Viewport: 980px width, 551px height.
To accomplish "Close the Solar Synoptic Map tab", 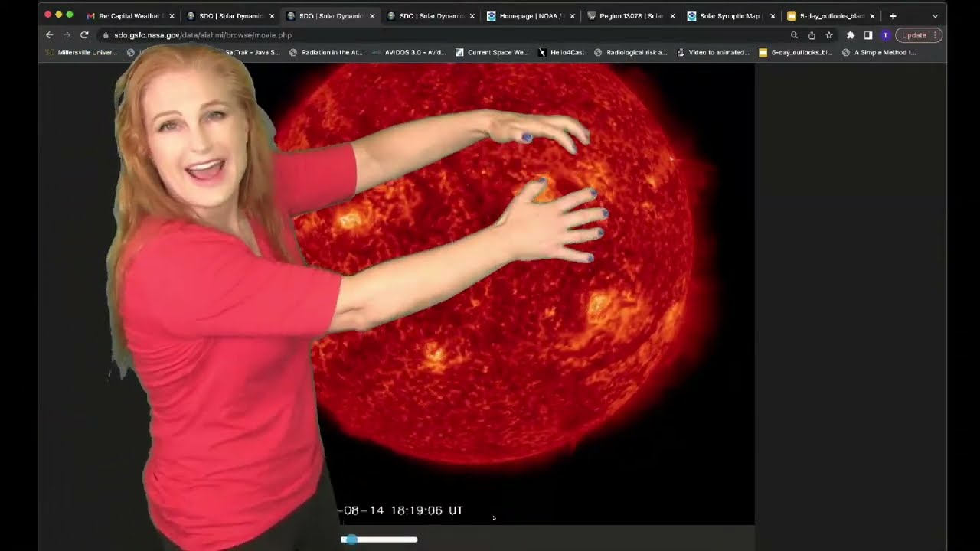I will 773,16.
